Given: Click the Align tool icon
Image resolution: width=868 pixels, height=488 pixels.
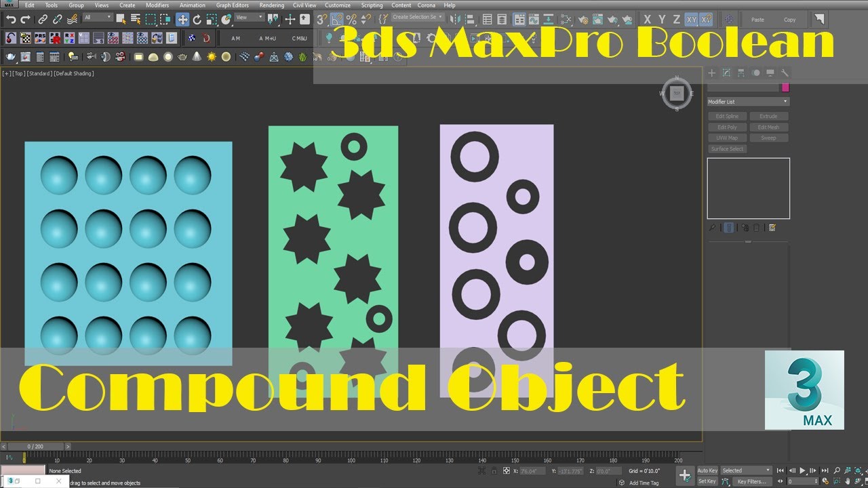Looking at the screenshot, I should point(469,20).
